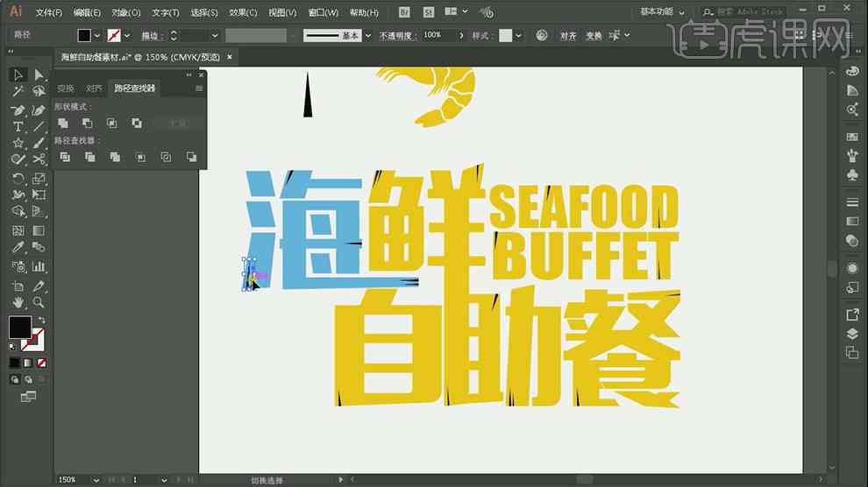The height and width of the screenshot is (487, 868).
Task: Choose the Blend tool
Action: [39, 247]
